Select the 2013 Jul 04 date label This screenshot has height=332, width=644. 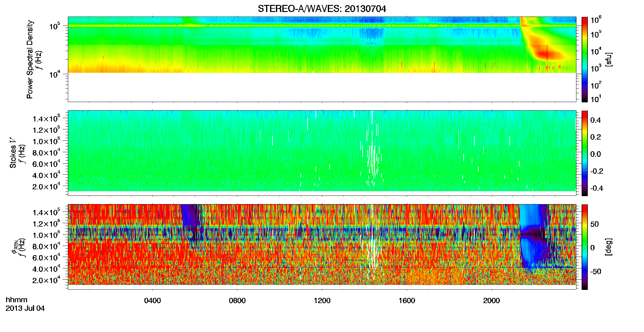pyautogui.click(x=25, y=308)
